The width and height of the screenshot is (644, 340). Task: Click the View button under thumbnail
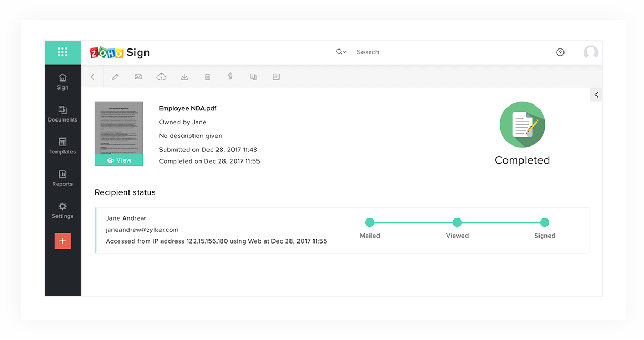pyautogui.click(x=119, y=160)
